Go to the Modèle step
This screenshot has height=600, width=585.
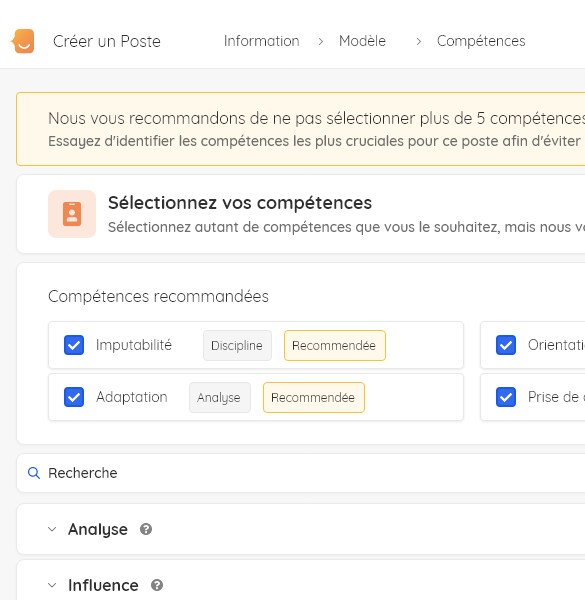(362, 41)
